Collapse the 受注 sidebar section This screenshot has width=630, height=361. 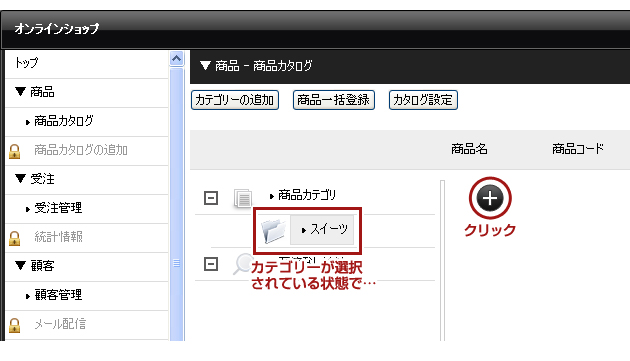tap(20, 178)
